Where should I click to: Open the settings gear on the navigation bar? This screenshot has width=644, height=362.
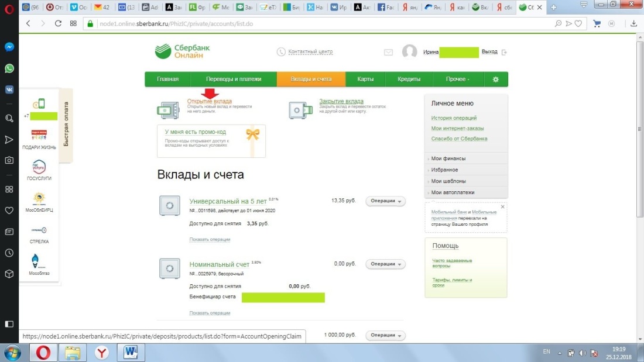point(495,79)
